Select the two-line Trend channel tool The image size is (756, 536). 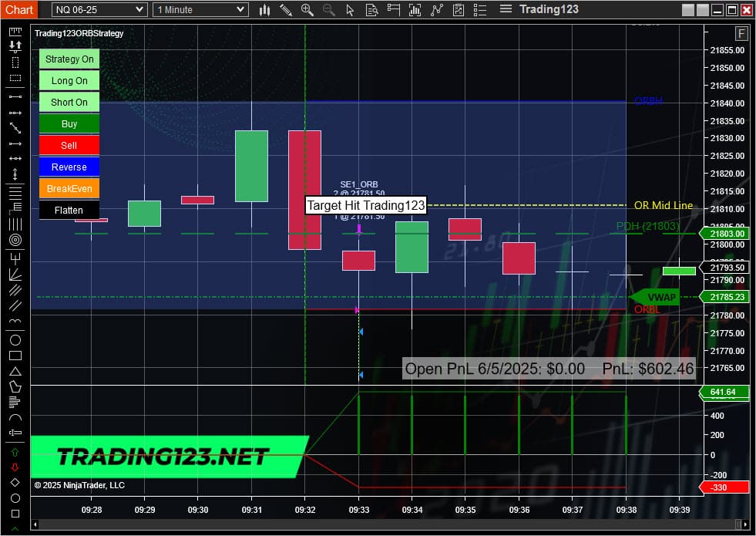pos(15,305)
